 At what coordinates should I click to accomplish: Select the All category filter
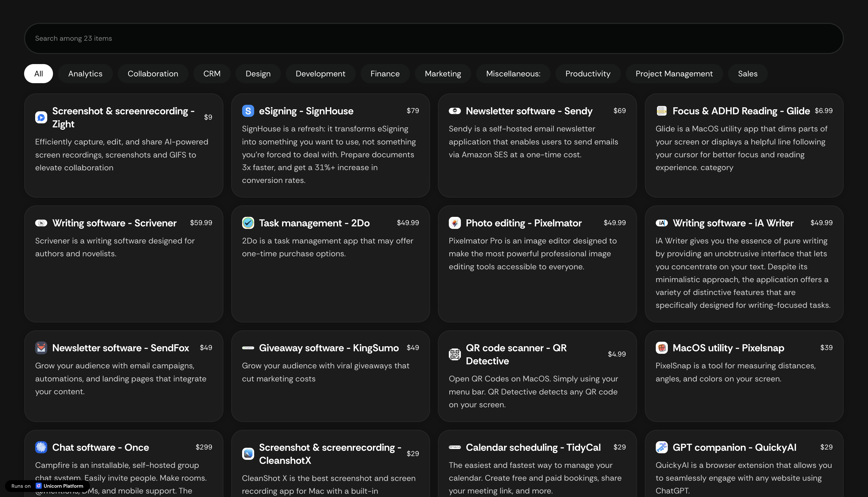(39, 74)
